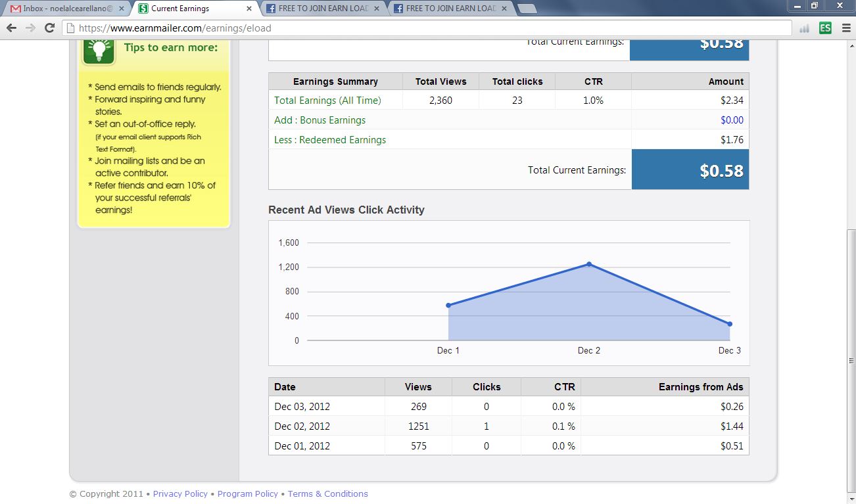The image size is (856, 504).
Task: Click the large $0.58 Total Current Earnings box
Action: (x=690, y=170)
